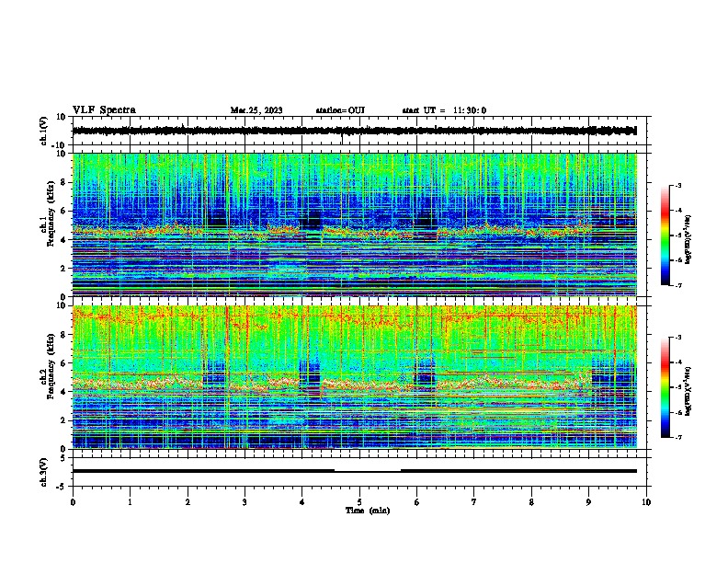Click the ch.2 spectrogram color scale bar
Image resolution: width=728 pixels, height=563 pixels.
(x=665, y=387)
